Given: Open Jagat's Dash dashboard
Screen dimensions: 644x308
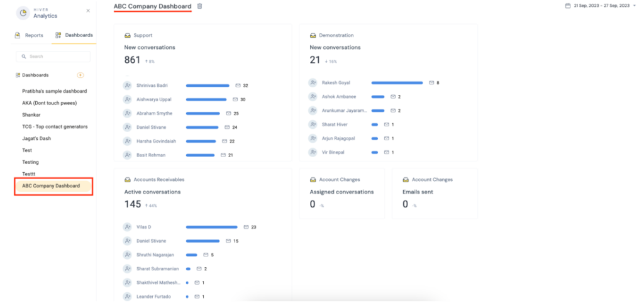Looking at the screenshot, I should (x=37, y=138).
